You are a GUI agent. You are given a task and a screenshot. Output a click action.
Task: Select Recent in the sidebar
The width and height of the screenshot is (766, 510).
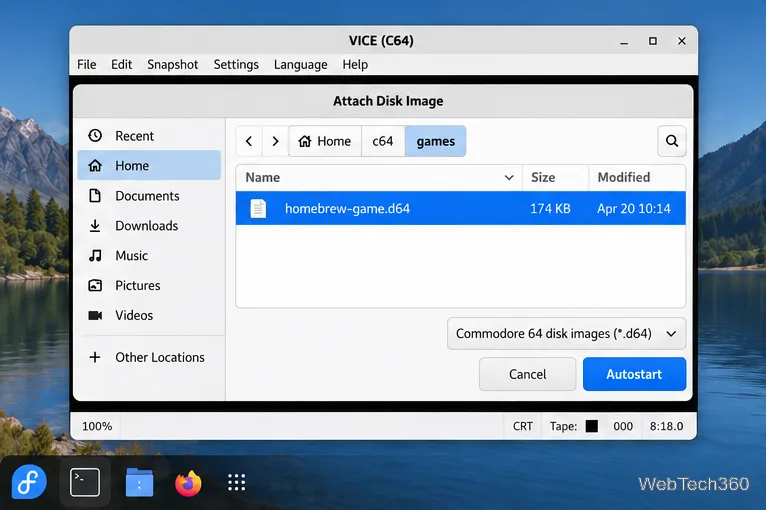149,135
